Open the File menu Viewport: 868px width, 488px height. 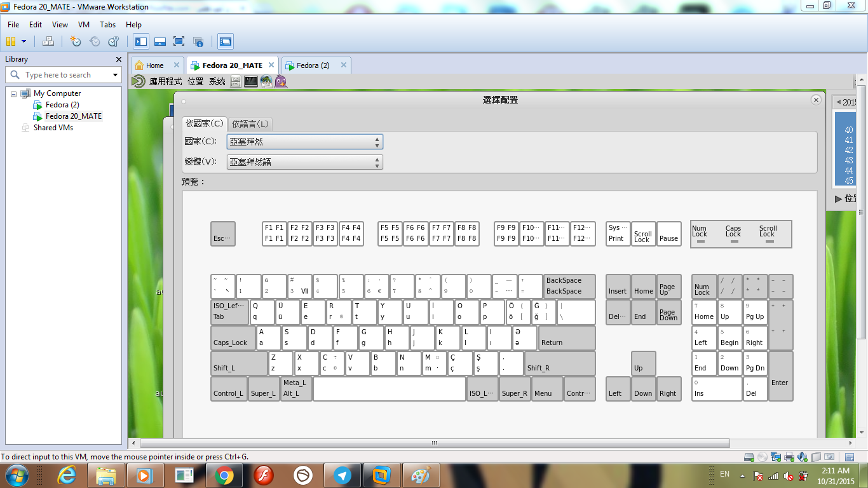13,25
